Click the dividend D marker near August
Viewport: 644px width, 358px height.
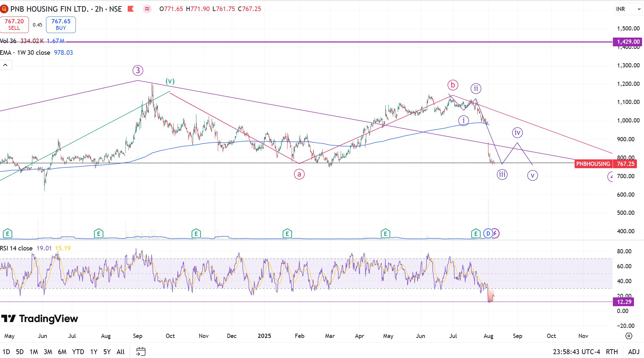click(x=488, y=233)
